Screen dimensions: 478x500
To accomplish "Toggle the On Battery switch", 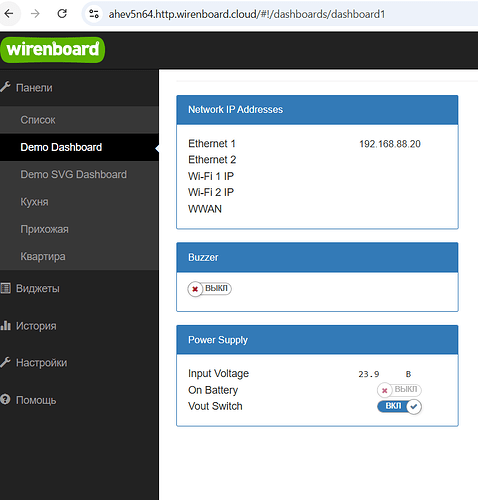I will click(399, 390).
